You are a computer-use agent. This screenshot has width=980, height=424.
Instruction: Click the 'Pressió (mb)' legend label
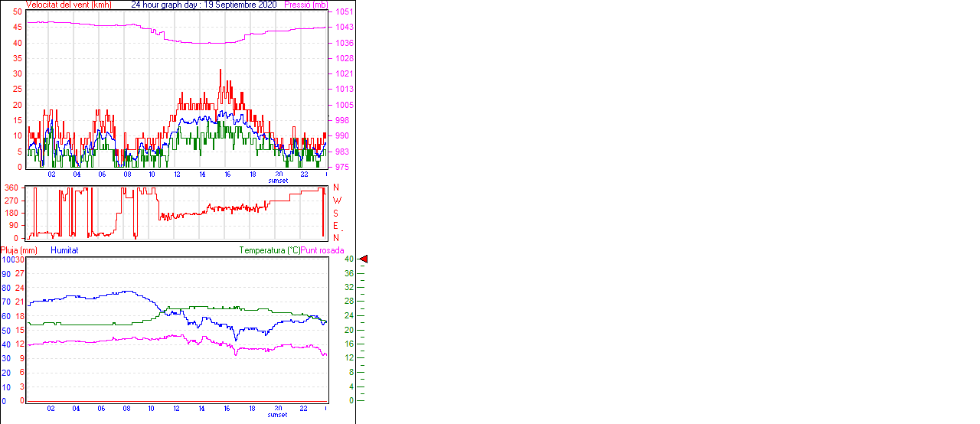tap(304, 5)
